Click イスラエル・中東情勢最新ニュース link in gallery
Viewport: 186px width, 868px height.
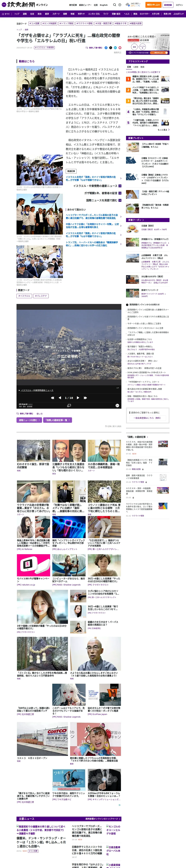pyautogui.click(x=37, y=390)
